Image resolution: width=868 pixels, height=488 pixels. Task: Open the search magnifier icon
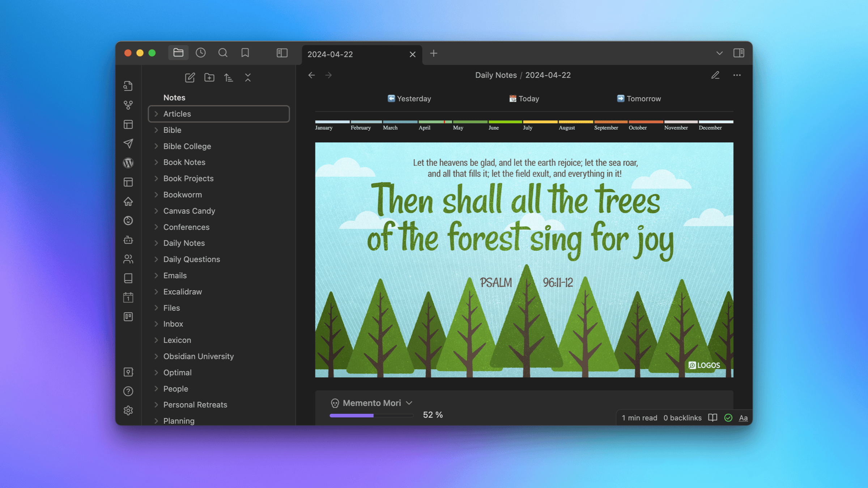click(x=223, y=53)
